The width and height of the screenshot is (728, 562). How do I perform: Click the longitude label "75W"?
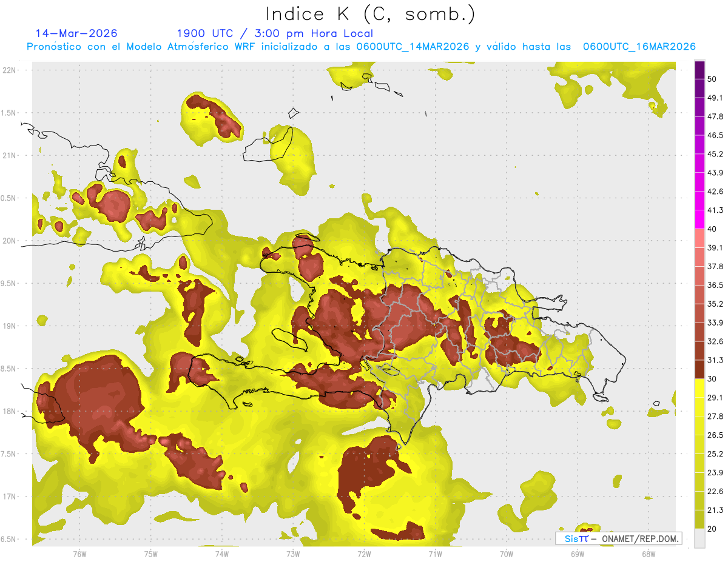point(150,554)
